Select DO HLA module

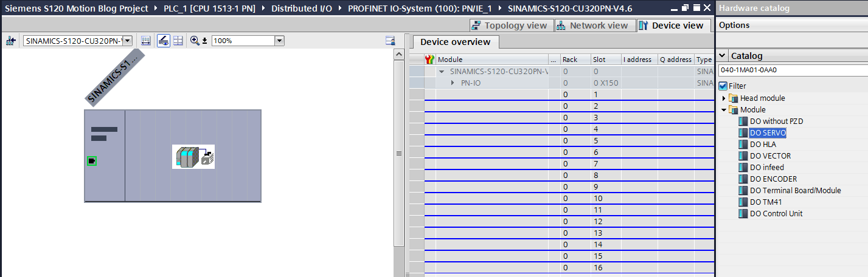click(x=763, y=145)
